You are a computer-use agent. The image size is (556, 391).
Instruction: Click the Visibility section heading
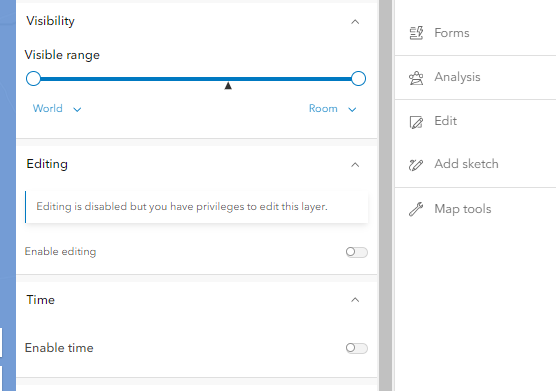50,21
